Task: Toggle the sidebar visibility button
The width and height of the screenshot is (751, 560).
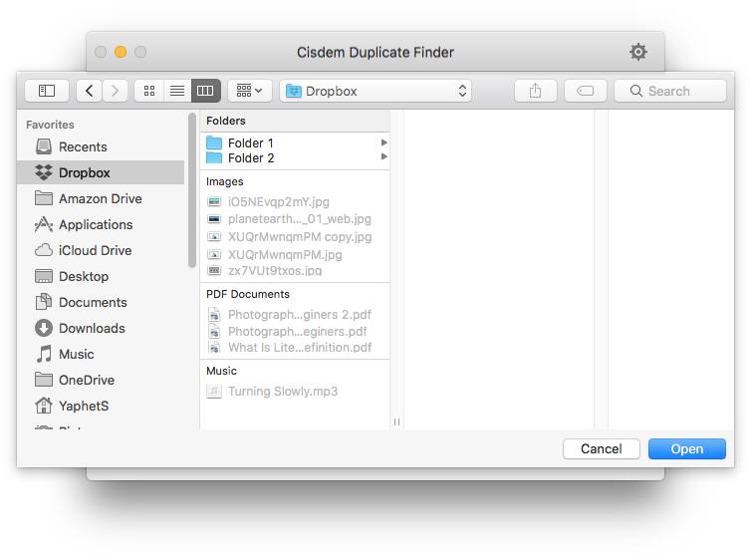Action: (47, 91)
